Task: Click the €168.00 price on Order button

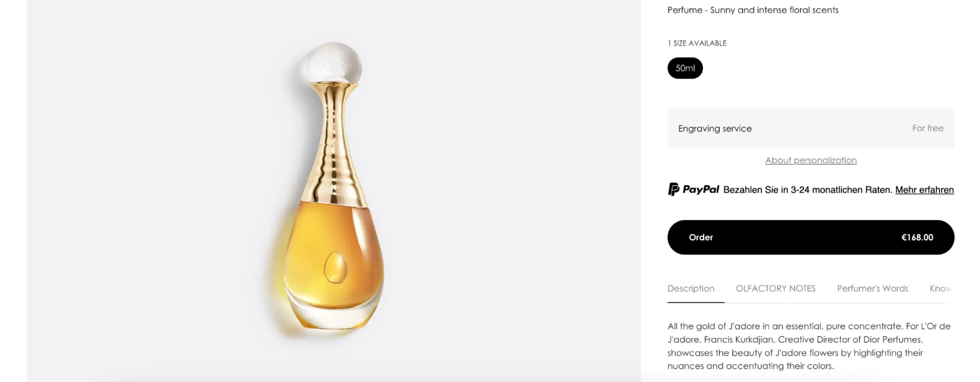Action: [x=917, y=237]
